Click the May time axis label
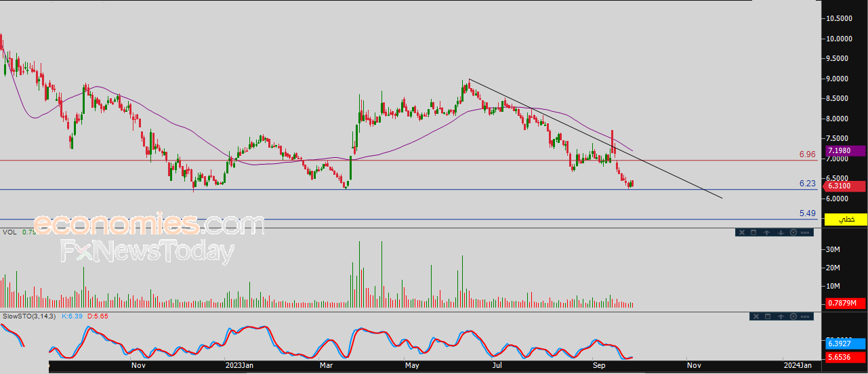This screenshot has width=868, height=374. pos(412,365)
